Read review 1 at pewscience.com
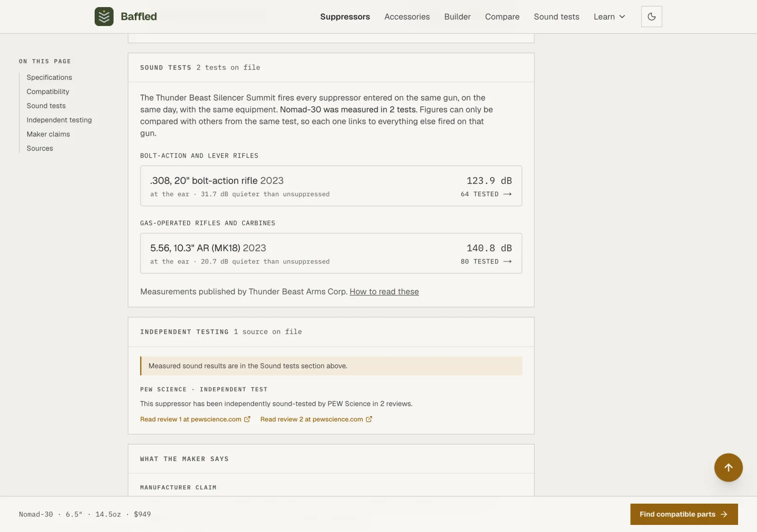This screenshot has height=532, width=757. [191, 419]
